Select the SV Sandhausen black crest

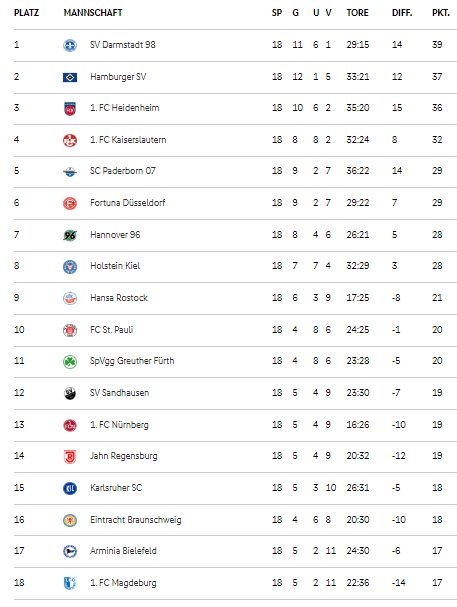pyautogui.click(x=70, y=393)
